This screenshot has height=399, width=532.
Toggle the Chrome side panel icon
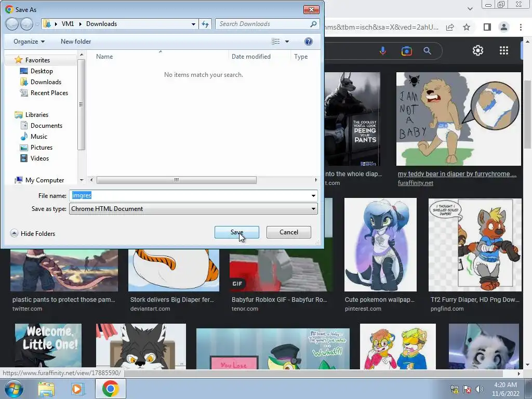[x=487, y=27]
